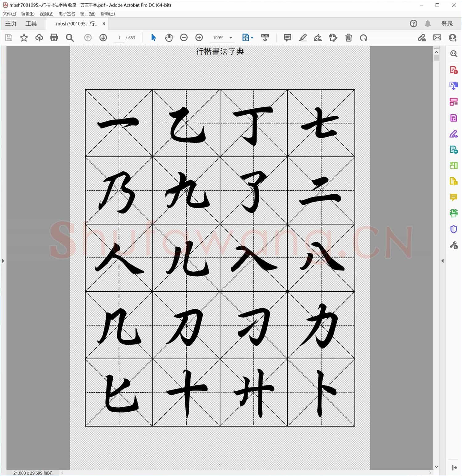Expand the left navigation pane arrow

3,260
